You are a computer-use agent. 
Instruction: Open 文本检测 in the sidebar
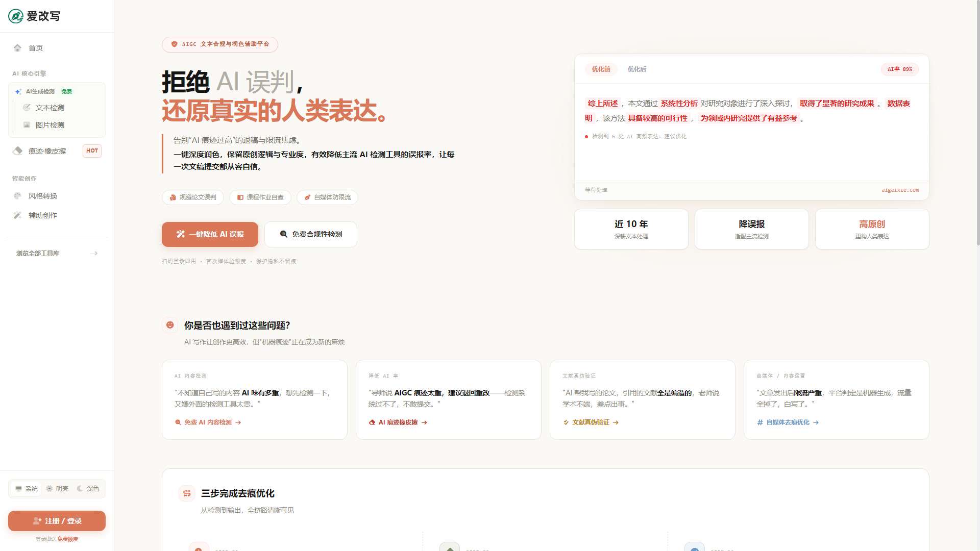[x=59, y=108]
